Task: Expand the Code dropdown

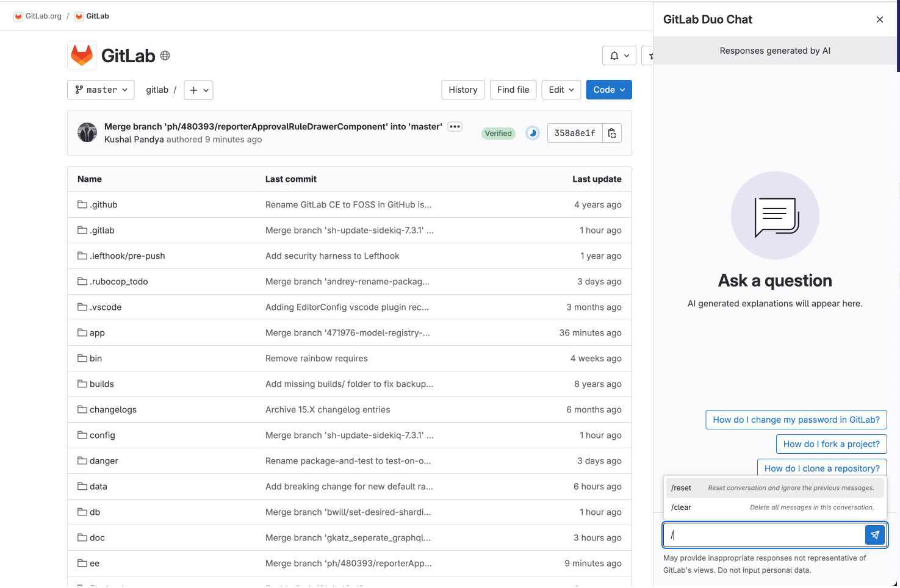Action: click(x=608, y=89)
